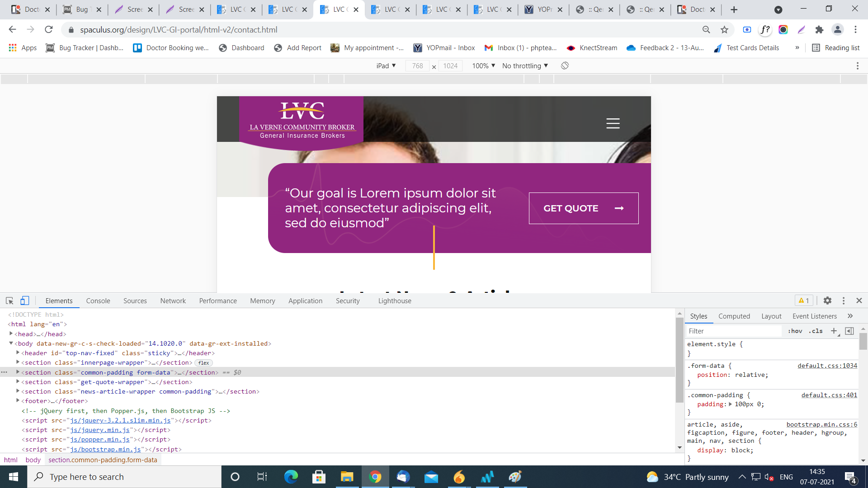
Task: Open the hamburger menu on the webpage
Action: [613, 123]
